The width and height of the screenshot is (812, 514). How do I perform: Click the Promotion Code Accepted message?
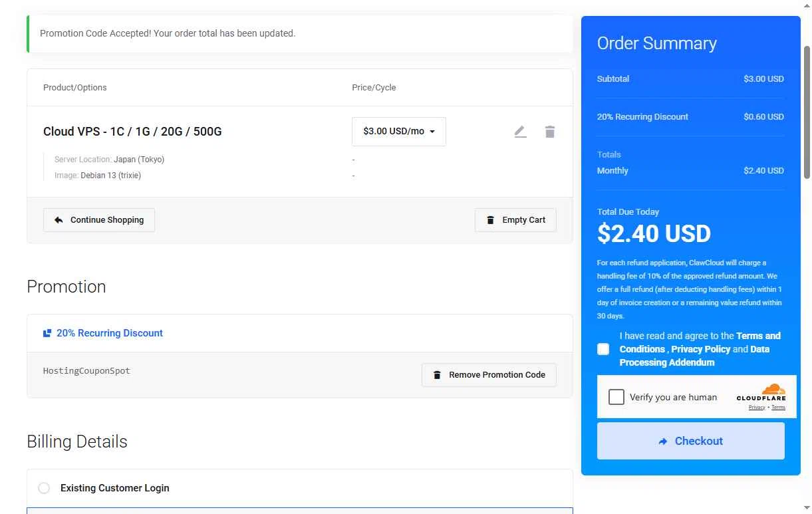pos(168,33)
